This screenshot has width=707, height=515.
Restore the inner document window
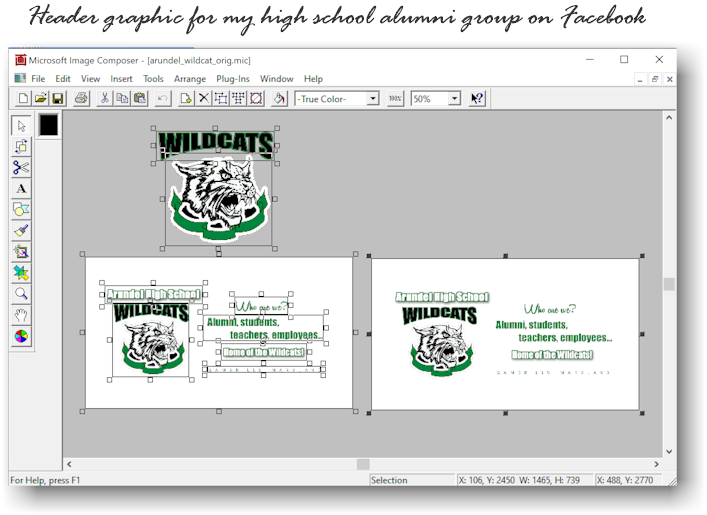tap(655, 79)
